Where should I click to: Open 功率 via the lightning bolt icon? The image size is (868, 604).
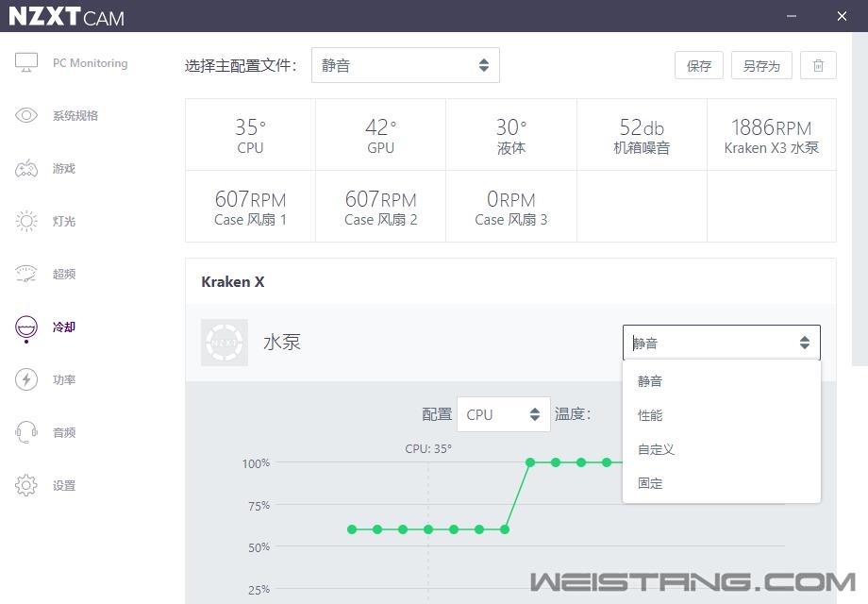tap(26, 379)
